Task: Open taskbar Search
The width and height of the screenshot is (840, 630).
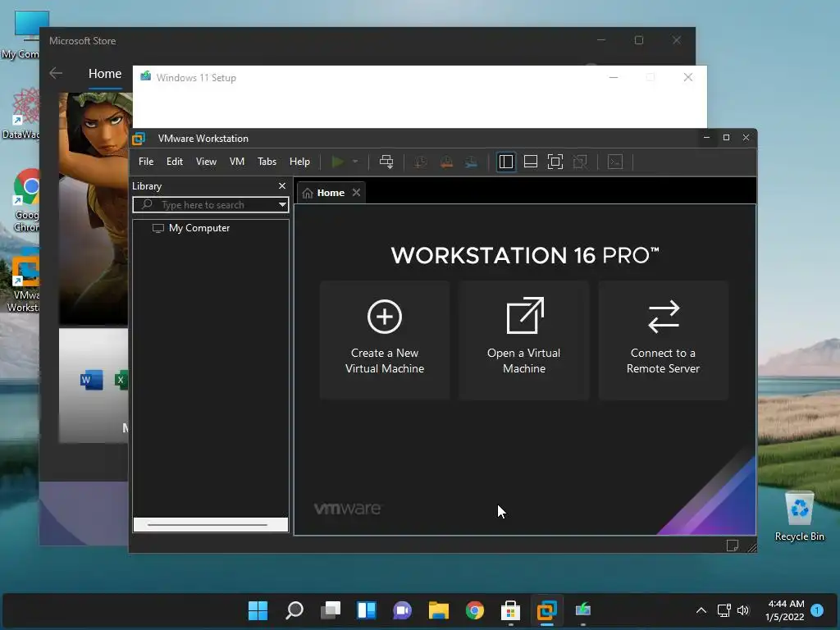Action: click(294, 610)
